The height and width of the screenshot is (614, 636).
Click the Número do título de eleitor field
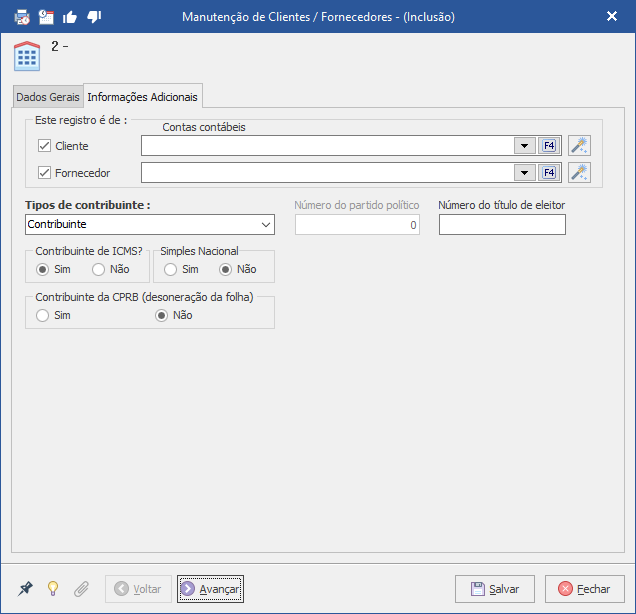[502, 225]
